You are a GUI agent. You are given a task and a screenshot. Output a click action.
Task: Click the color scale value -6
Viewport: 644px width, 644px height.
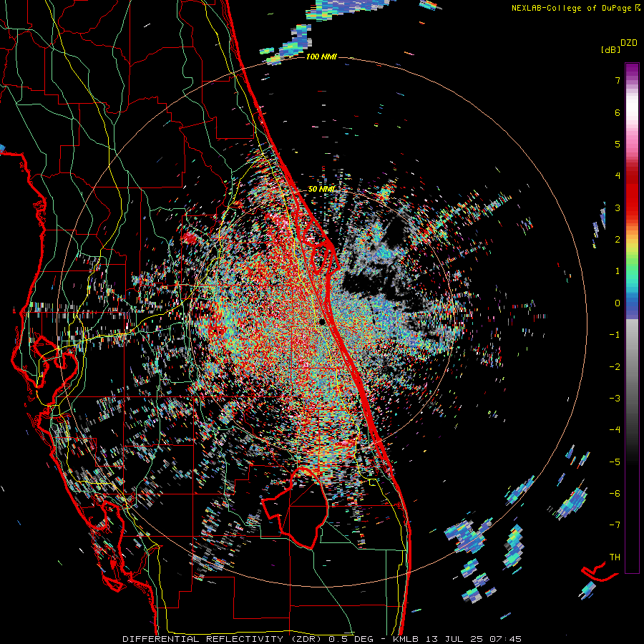click(615, 494)
